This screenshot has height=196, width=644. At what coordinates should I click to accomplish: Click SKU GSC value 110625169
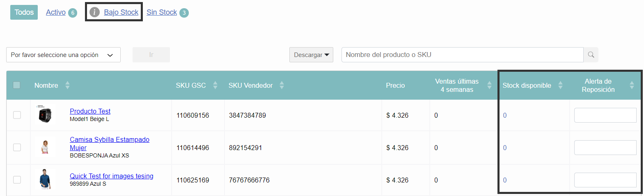[193, 180]
